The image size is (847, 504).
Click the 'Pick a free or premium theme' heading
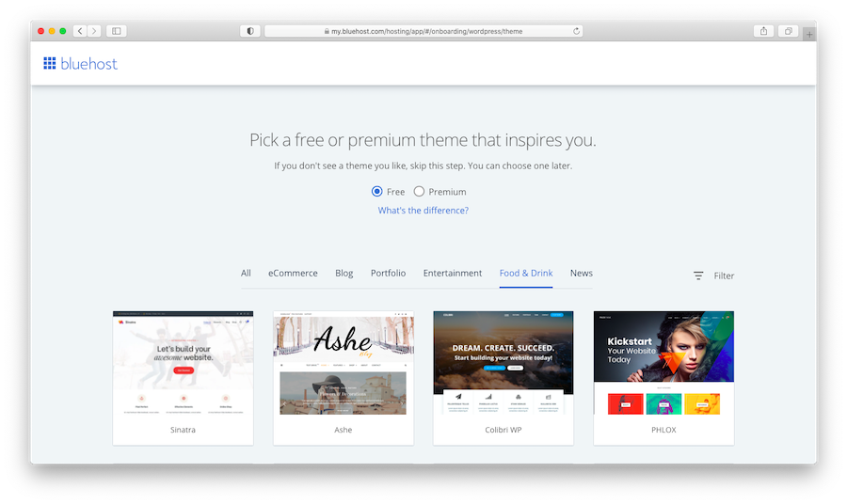tap(423, 140)
